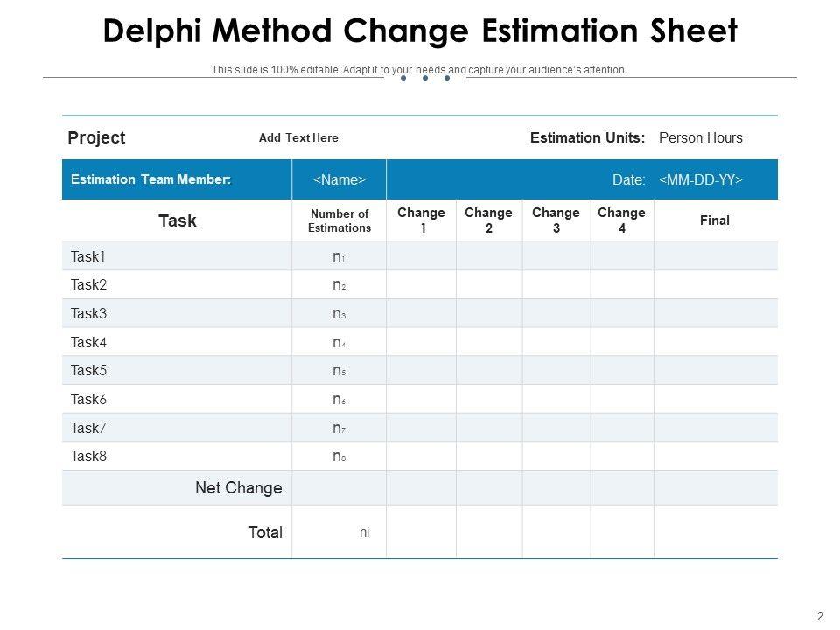Click the 'Add Text Here' project placeholder
This screenshot has width=840, height=630.
298,138
